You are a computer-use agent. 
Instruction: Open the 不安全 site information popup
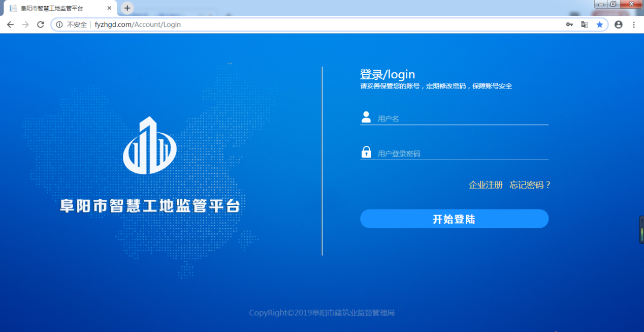coord(72,24)
